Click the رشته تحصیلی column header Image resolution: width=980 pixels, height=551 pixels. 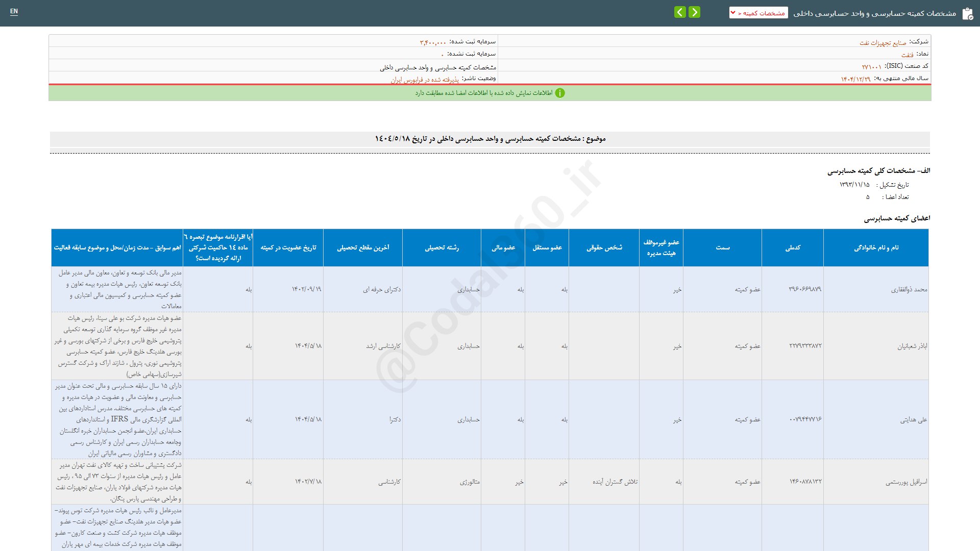click(442, 247)
